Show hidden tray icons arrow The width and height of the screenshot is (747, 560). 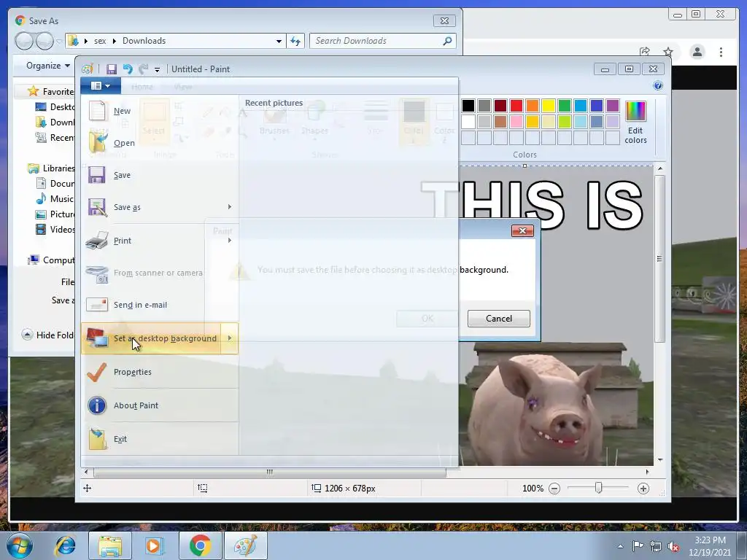pyautogui.click(x=620, y=546)
